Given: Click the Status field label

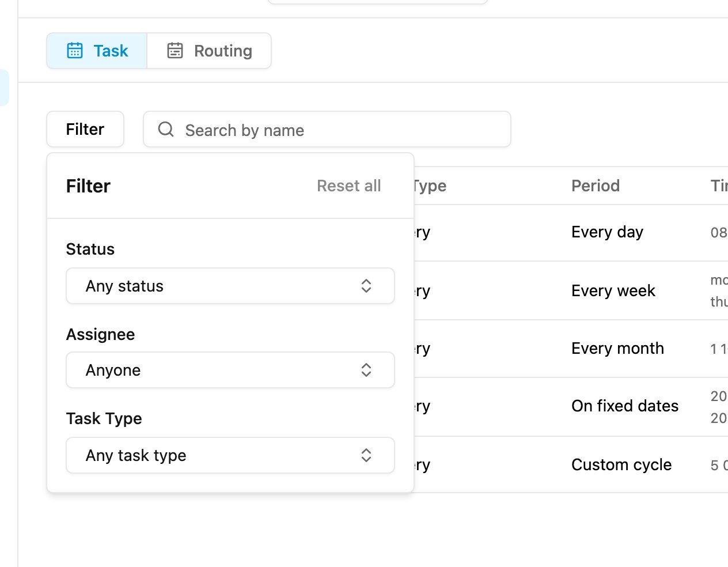Looking at the screenshot, I should pos(90,249).
